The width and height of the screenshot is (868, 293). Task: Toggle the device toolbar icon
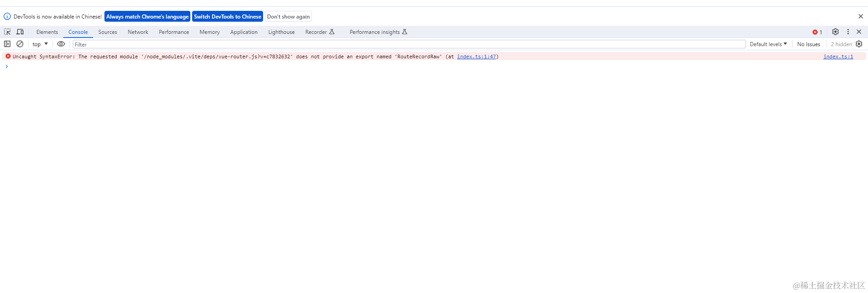point(20,32)
